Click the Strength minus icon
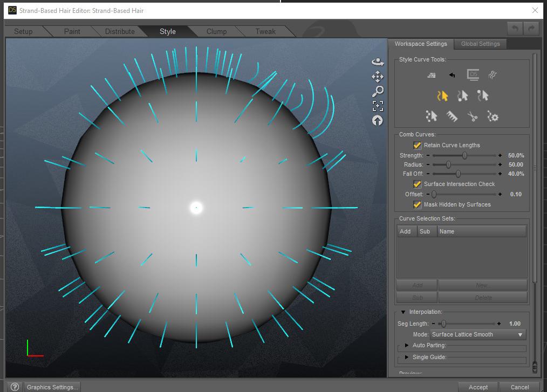The image size is (547, 392). point(428,155)
